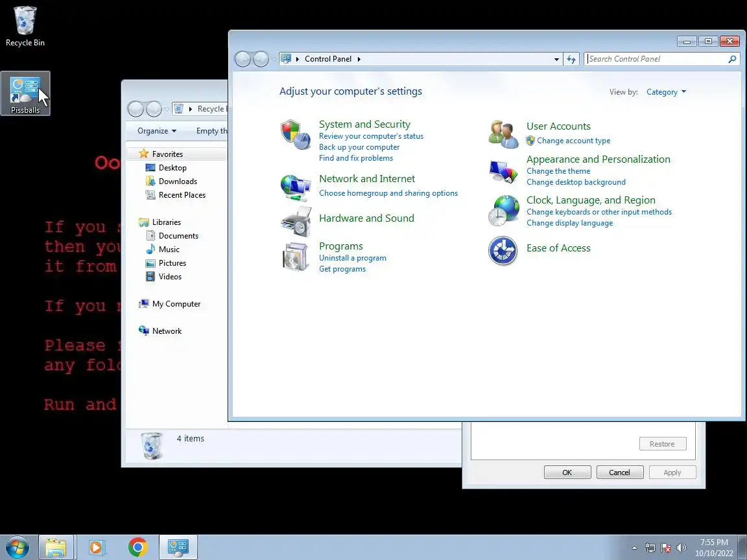Click Find and fix problems link
Screen dimensions: 747x560
coord(356,158)
